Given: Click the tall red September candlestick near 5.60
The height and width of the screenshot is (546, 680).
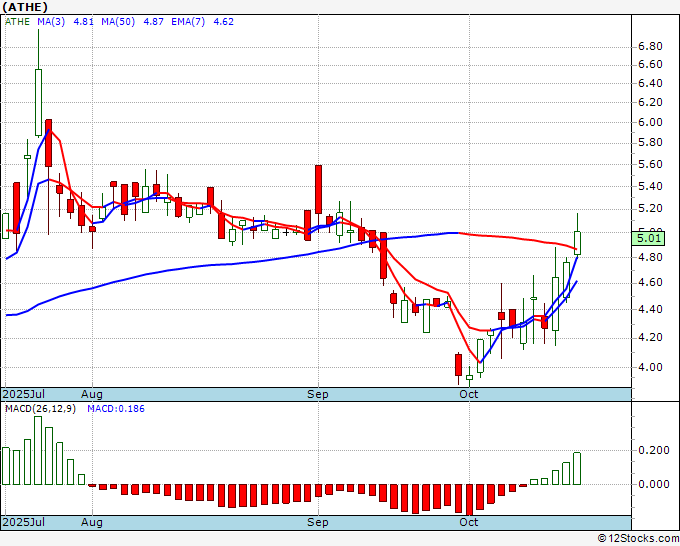Looking at the screenshot, I should (318, 190).
